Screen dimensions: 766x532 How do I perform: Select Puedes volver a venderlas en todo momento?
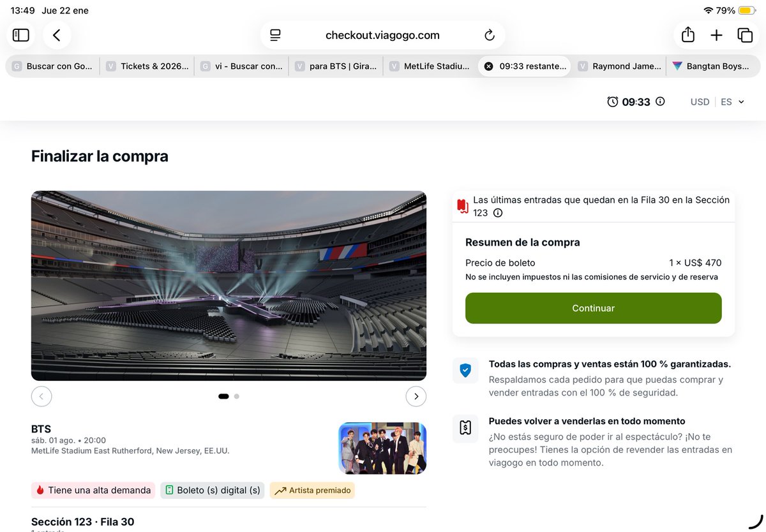pyautogui.click(x=587, y=421)
